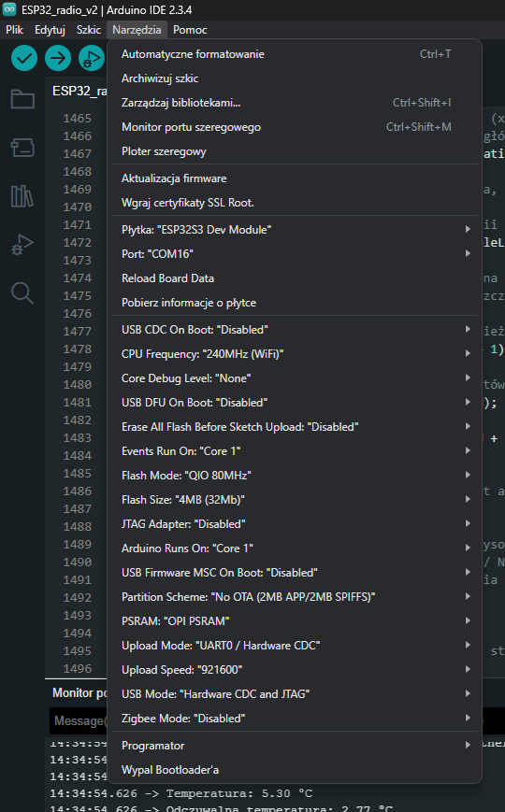
Task: Select Monitor portu szeregowego menu entry
Action: [x=295, y=127]
